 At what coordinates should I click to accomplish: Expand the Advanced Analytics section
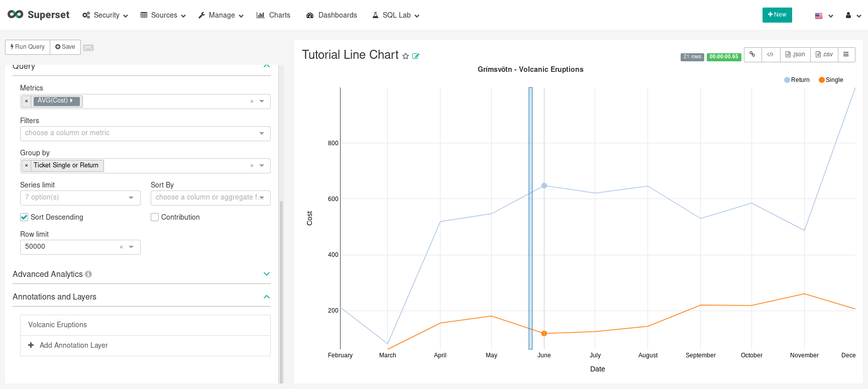point(266,274)
